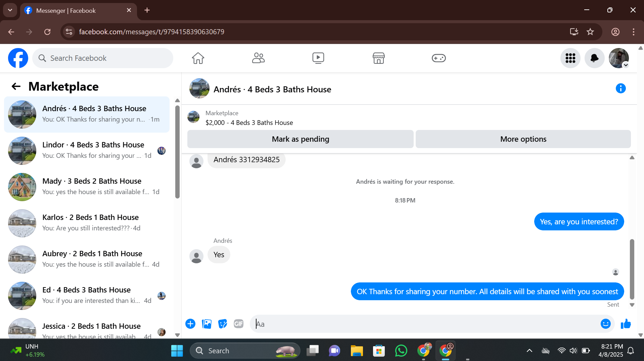
Task: Open the taskbar clock 8:21 PM
Action: pos(611,351)
